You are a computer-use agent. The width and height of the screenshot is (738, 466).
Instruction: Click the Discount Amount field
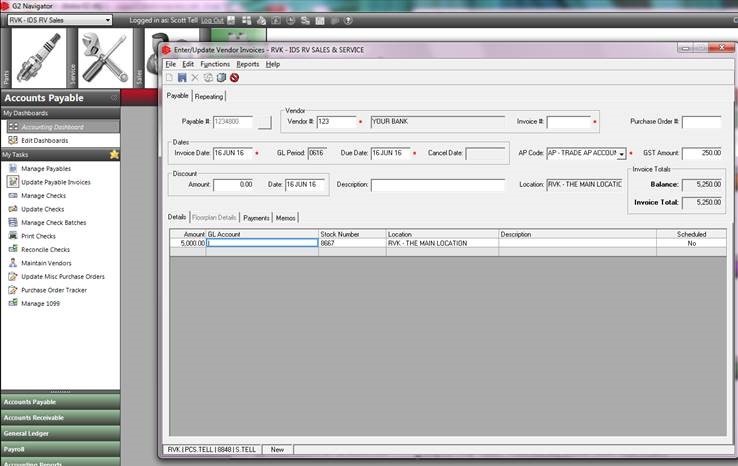233,185
